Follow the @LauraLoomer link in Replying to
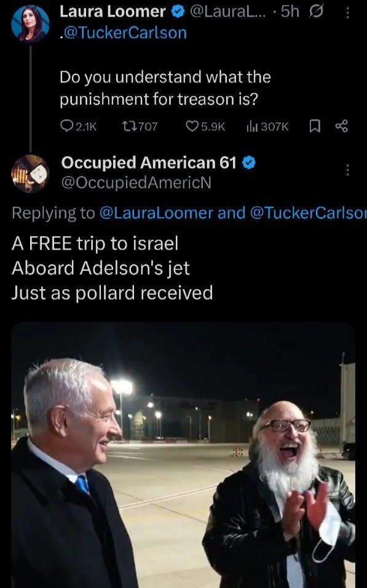 (x=156, y=213)
